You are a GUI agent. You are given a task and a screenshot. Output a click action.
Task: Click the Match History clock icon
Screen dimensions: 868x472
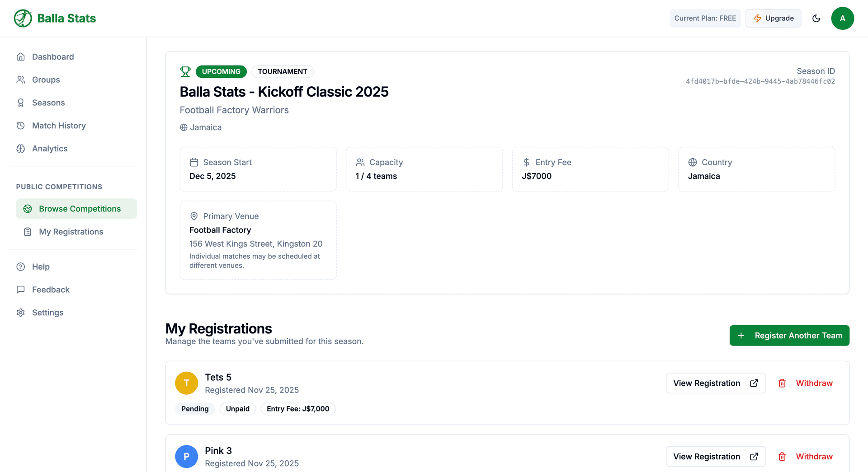pyautogui.click(x=21, y=126)
